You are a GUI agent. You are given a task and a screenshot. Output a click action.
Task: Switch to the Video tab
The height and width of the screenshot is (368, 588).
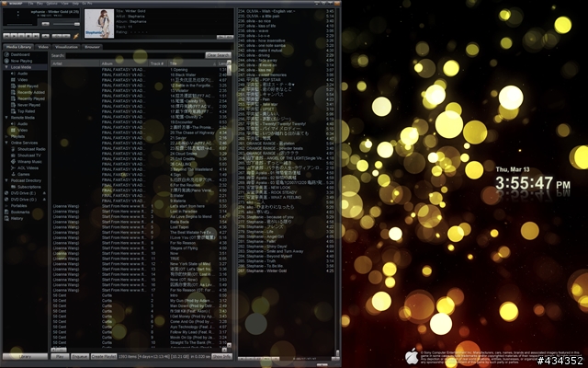43,47
